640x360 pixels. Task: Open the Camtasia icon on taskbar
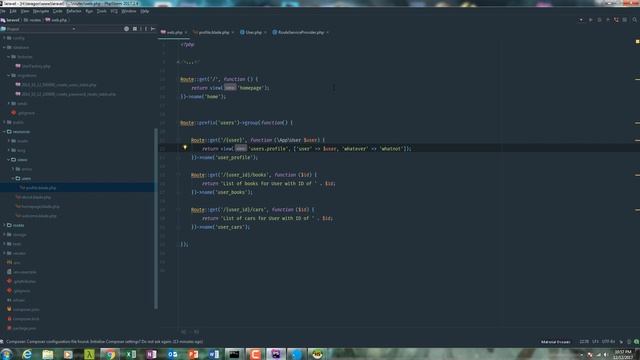coord(255,354)
